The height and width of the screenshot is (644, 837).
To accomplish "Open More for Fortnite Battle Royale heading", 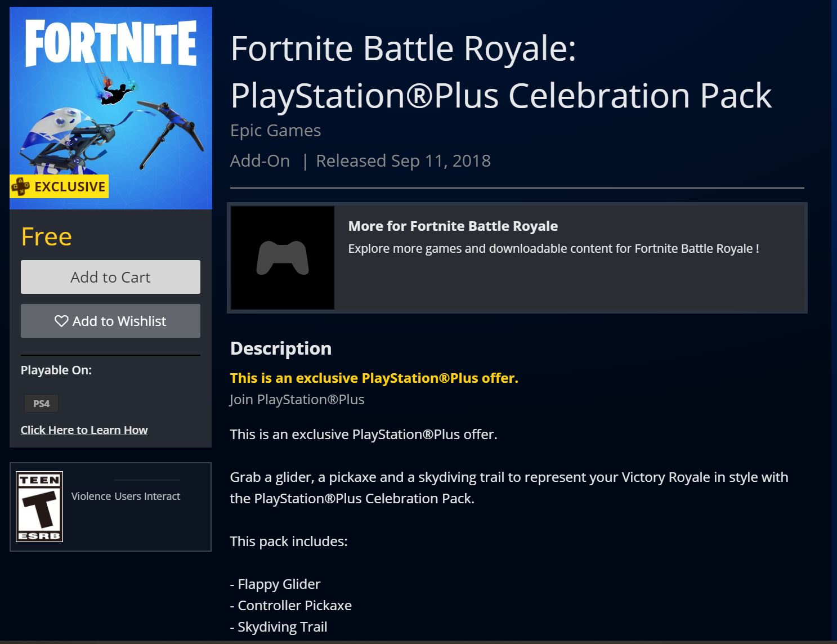I will (x=453, y=226).
